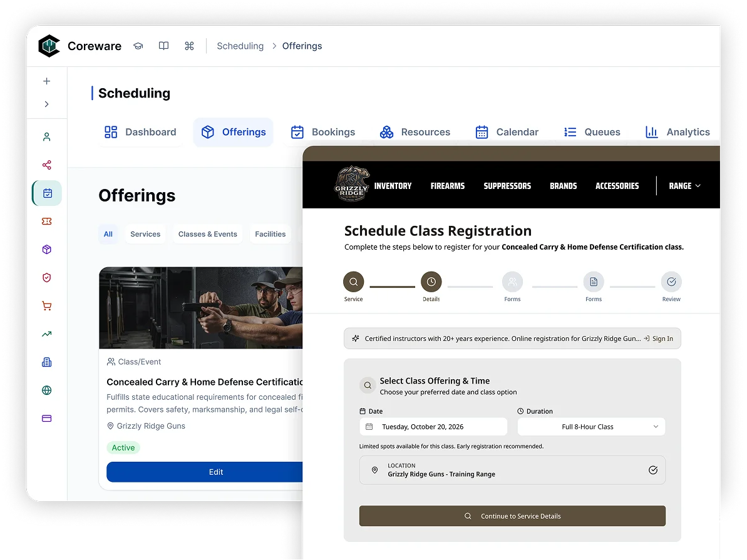Image resolution: width=747 pixels, height=560 pixels.
Task: Click the plus icon in sidebar
Action: (x=47, y=81)
